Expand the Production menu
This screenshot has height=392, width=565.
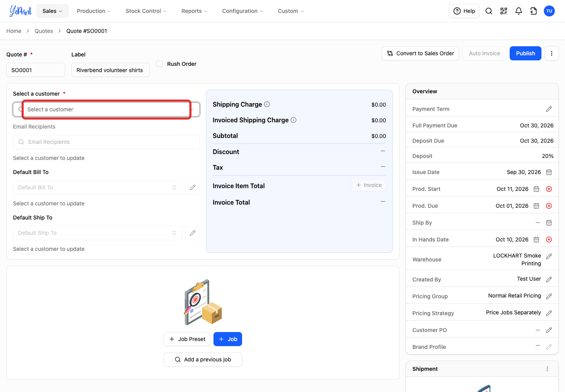click(x=93, y=11)
